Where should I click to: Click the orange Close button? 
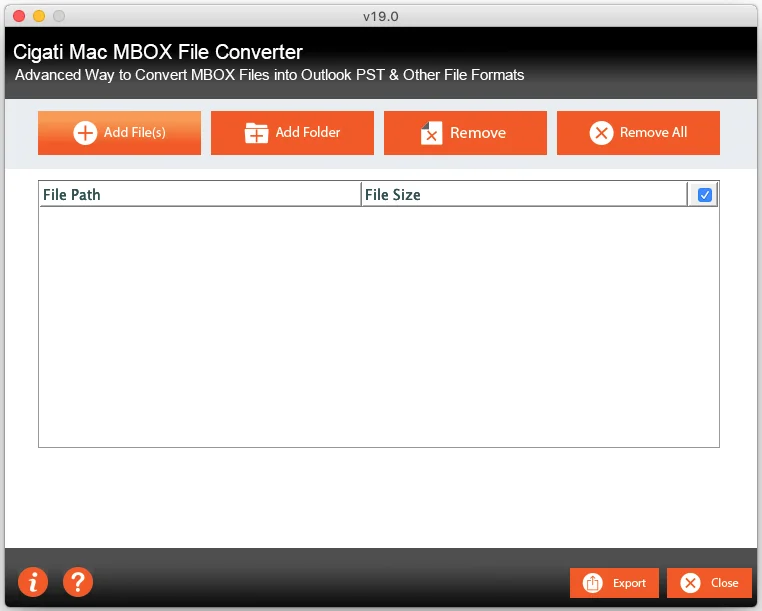tap(709, 582)
